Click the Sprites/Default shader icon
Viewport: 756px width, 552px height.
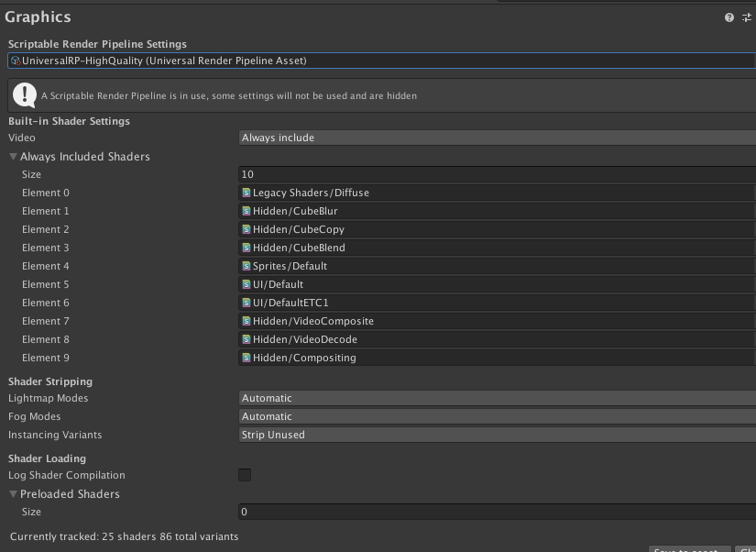[247, 266]
